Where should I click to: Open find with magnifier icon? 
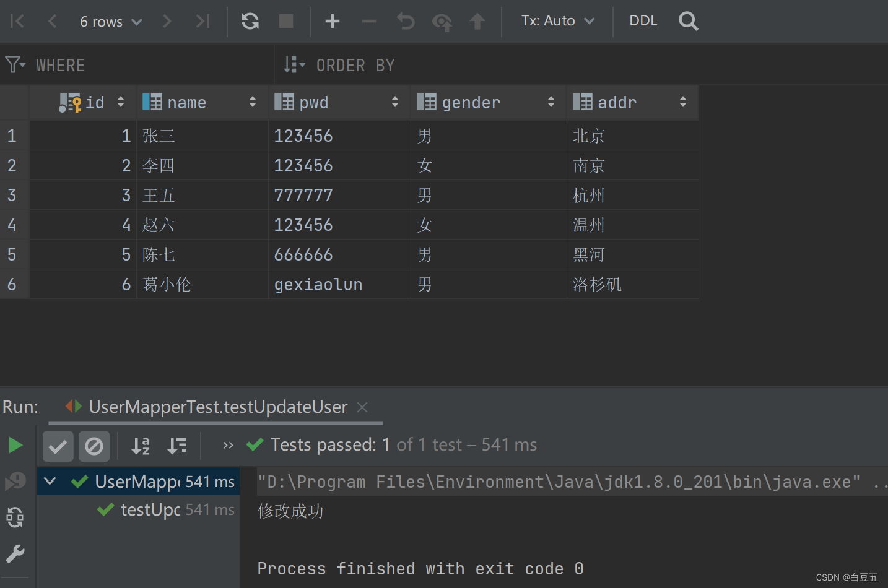coord(688,21)
